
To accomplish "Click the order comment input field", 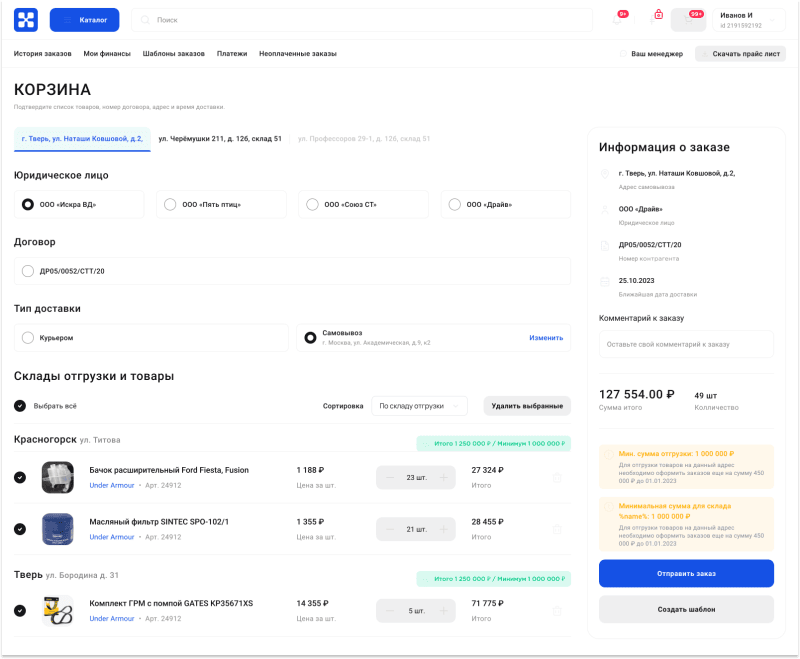I will 685,344.
